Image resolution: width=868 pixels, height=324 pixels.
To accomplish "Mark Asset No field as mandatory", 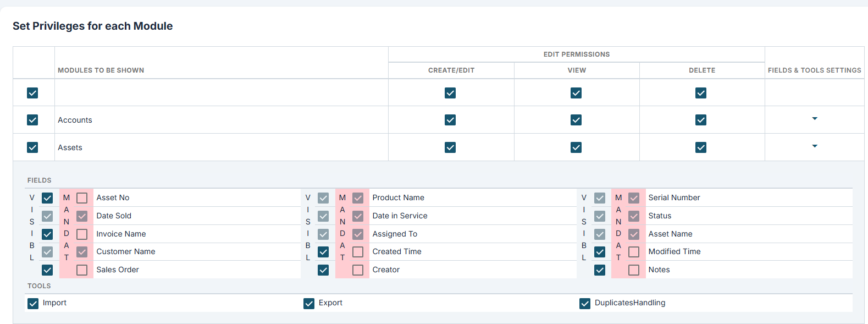I will pyautogui.click(x=82, y=198).
